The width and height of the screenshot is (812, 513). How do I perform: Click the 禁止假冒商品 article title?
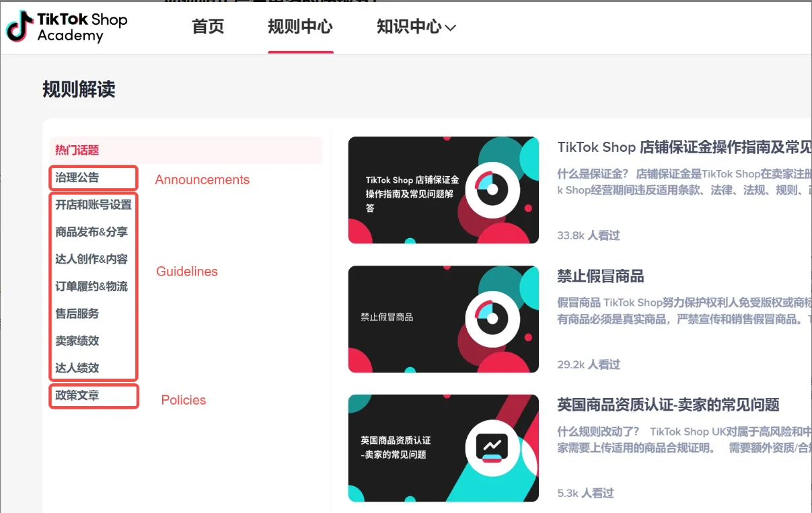tap(601, 276)
